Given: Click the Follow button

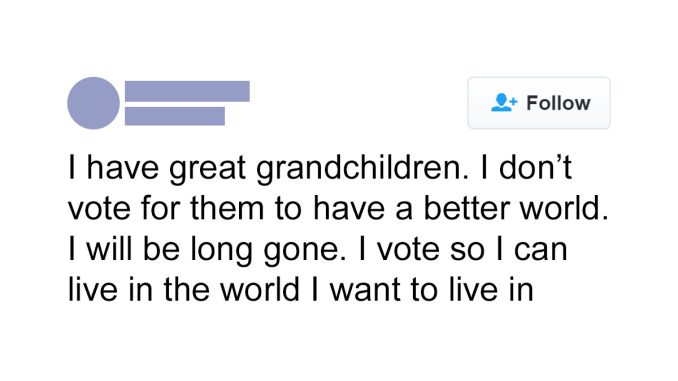Looking at the screenshot, I should point(539,103).
